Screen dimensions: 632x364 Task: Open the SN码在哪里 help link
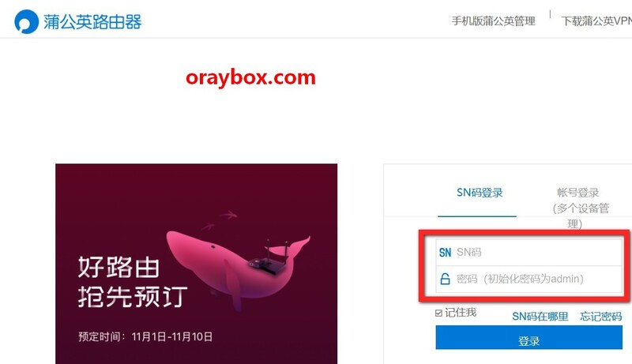tap(540, 317)
